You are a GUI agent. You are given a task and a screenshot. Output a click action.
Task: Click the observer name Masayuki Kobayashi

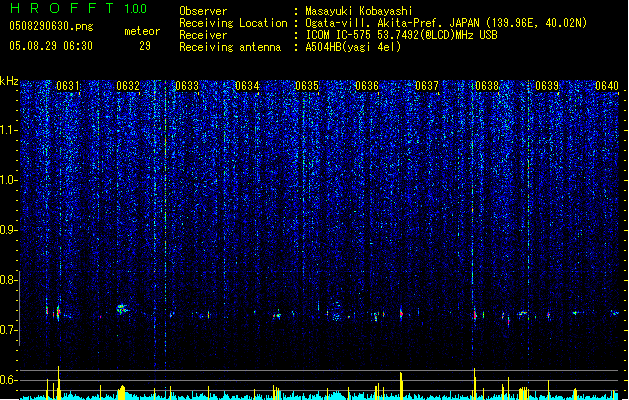(359, 11)
